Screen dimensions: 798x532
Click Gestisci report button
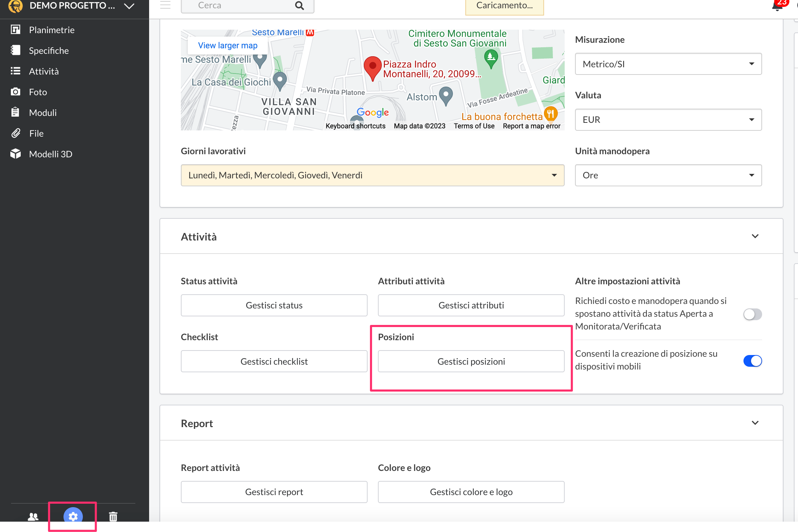click(274, 492)
